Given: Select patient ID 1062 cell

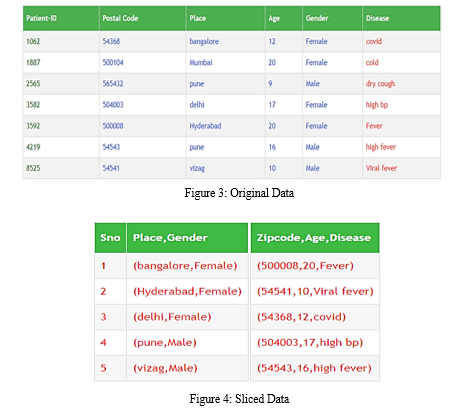Looking at the screenshot, I should [61, 41].
